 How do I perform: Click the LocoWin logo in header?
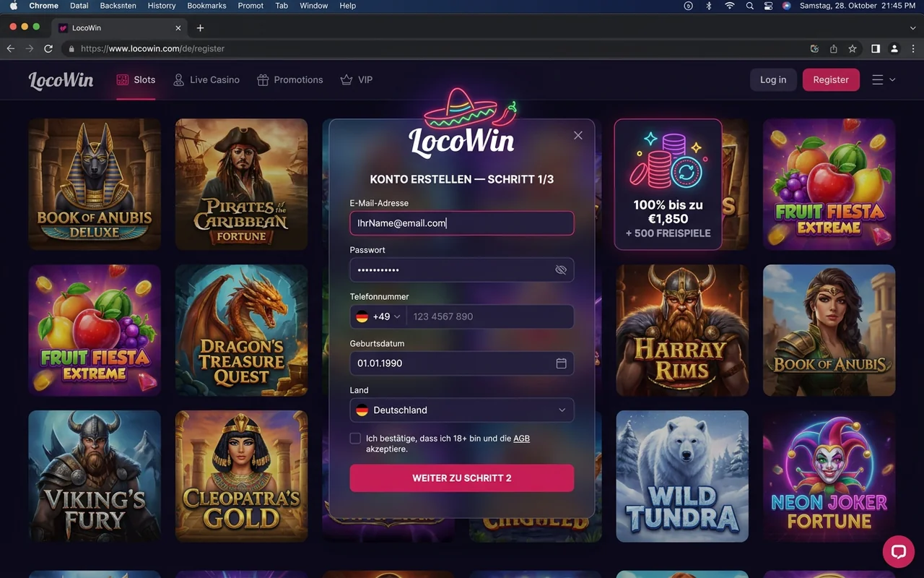(x=61, y=79)
